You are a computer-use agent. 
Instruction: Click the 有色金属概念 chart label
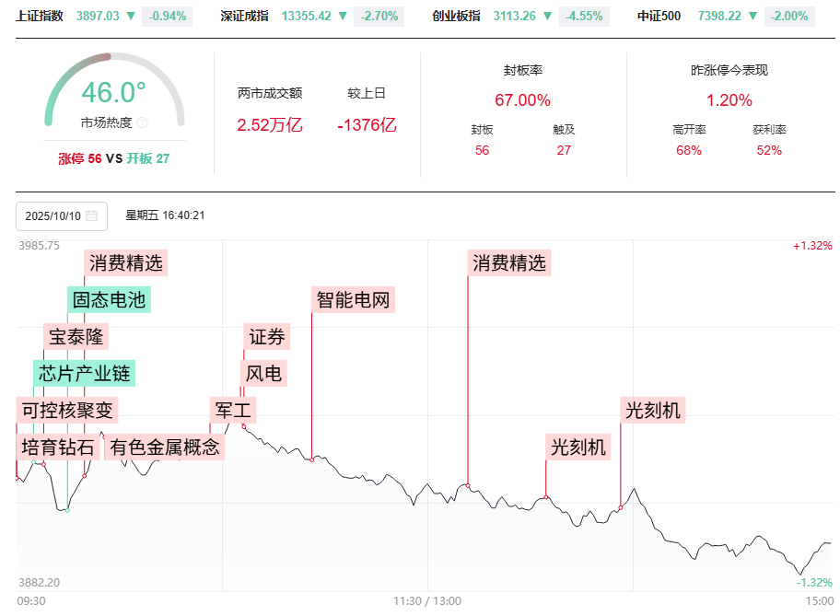165,447
